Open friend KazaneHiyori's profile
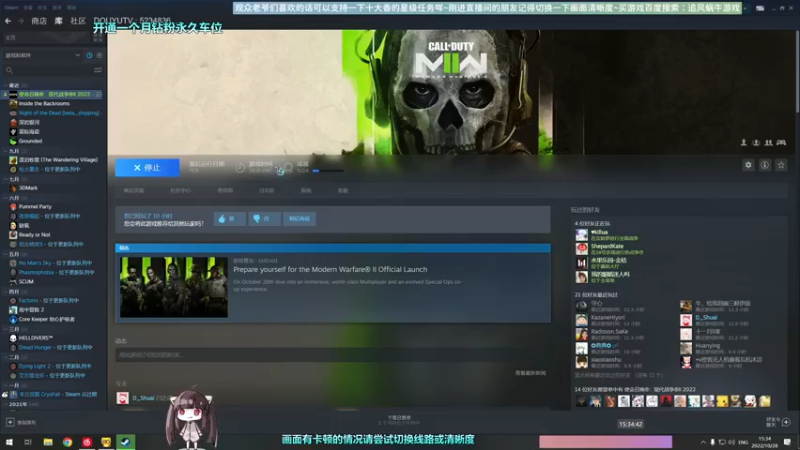Viewport: 800px width, 450px height. tap(608, 317)
